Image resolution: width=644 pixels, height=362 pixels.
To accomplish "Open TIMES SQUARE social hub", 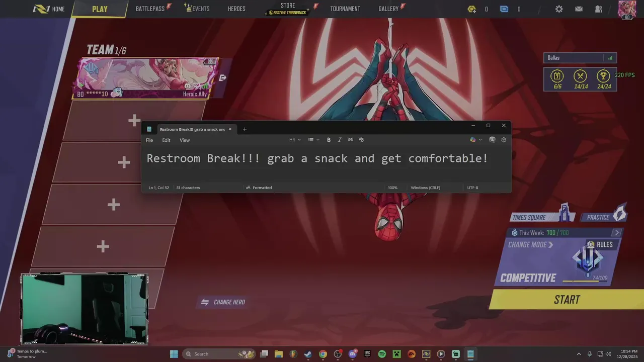I will (x=542, y=217).
